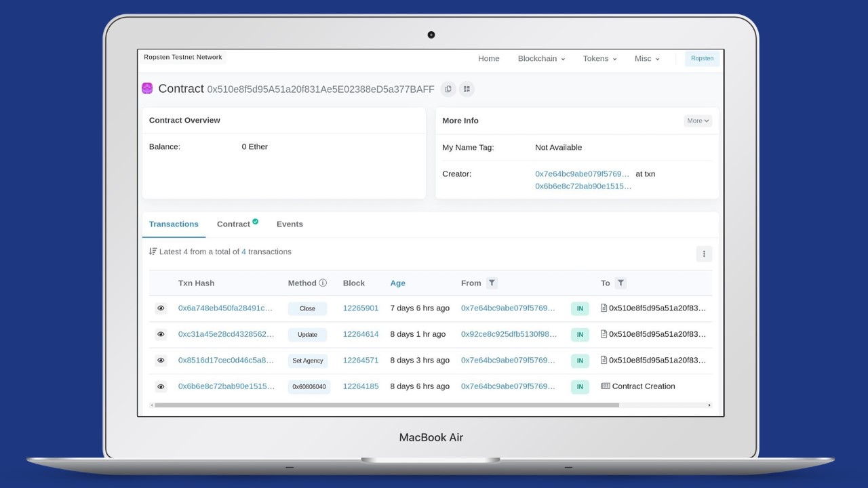Toggle preview eye for the Update transaction
868x488 pixels.
click(x=161, y=334)
